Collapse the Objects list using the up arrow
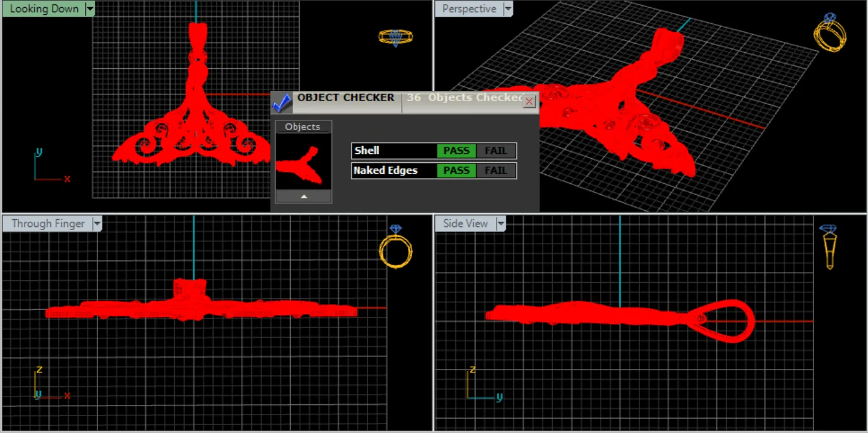The image size is (868, 433). click(x=303, y=196)
